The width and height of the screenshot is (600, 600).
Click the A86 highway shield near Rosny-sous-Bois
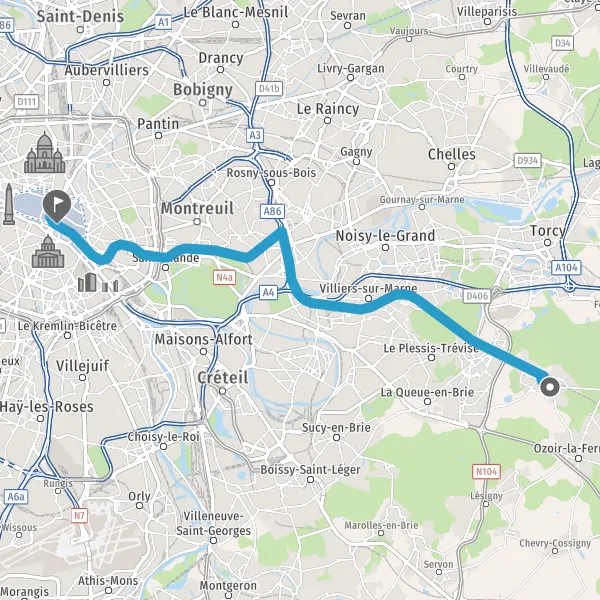tap(272, 211)
